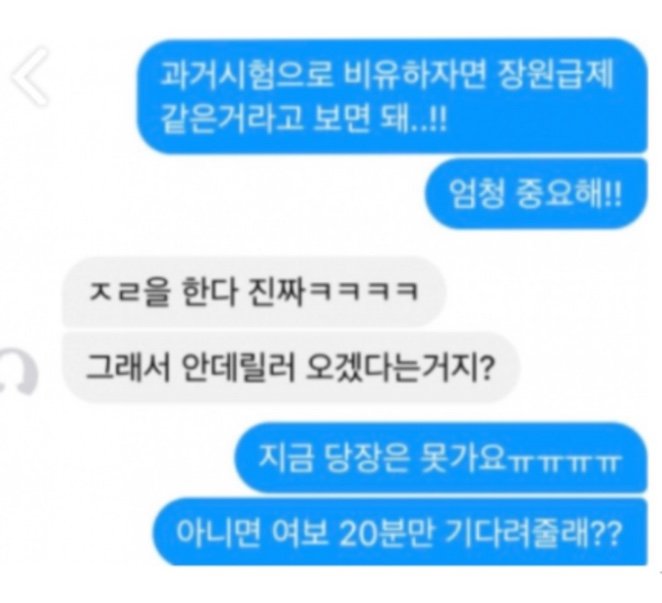Open the sender's gray profile avatar

[x=18, y=372]
